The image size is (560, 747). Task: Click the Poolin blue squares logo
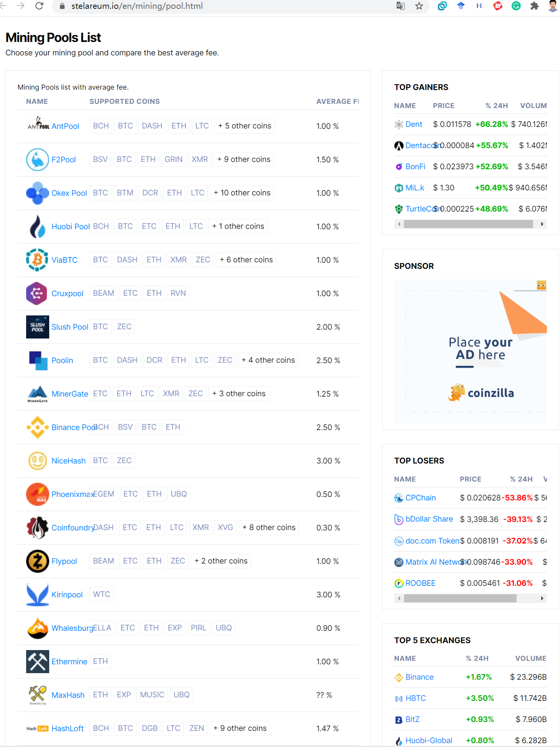pos(38,360)
